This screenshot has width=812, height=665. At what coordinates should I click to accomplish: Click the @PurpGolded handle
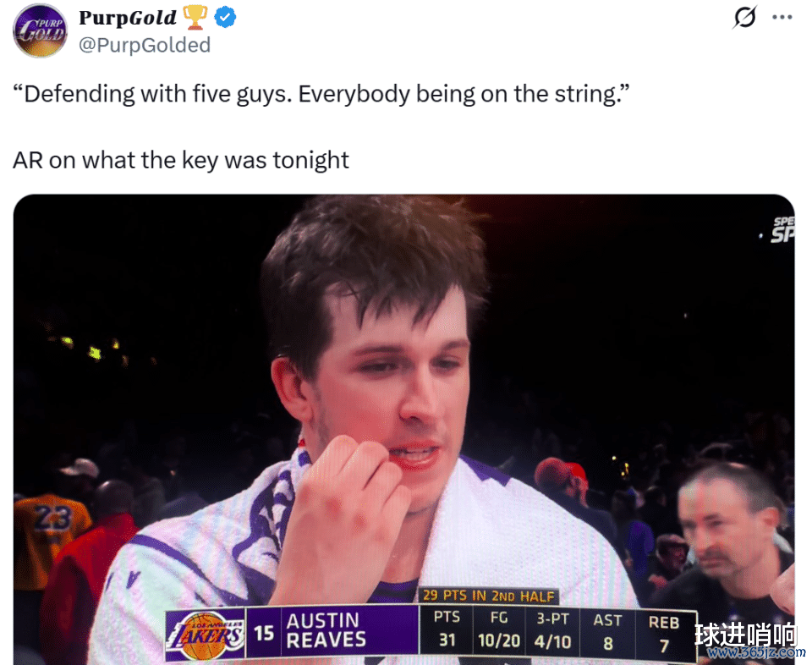point(145,45)
